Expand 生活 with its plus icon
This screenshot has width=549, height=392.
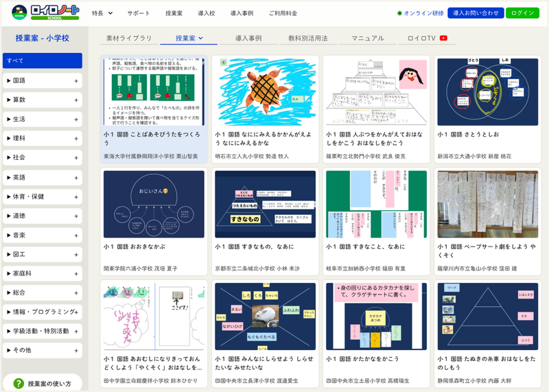pos(76,119)
